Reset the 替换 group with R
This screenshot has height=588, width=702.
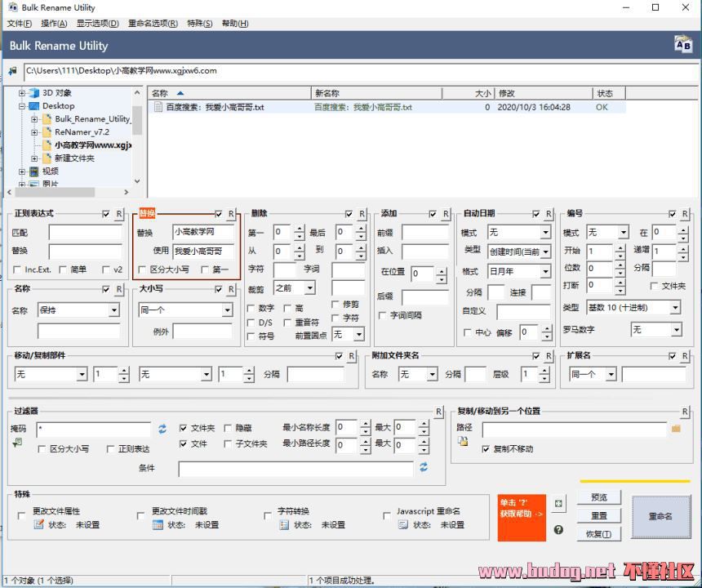(x=230, y=214)
